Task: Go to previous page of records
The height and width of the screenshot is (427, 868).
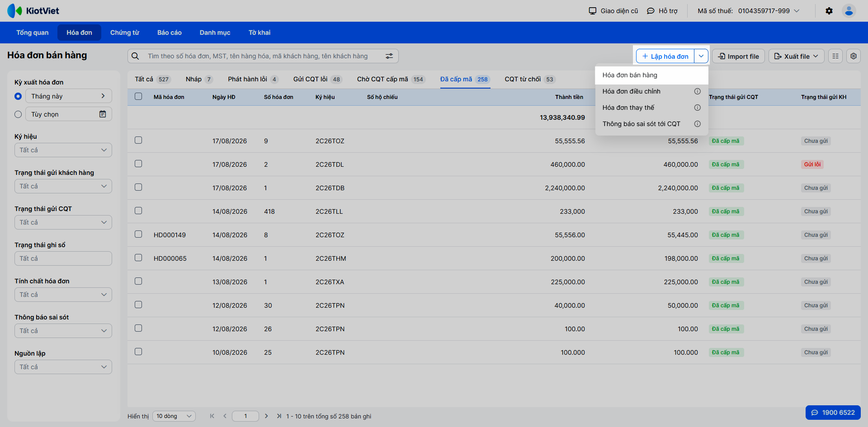Action: (x=225, y=416)
